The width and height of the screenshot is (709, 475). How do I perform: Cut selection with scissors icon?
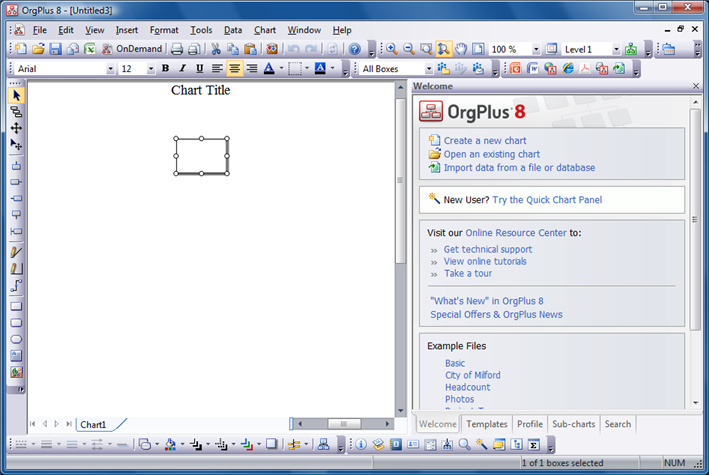[216, 49]
